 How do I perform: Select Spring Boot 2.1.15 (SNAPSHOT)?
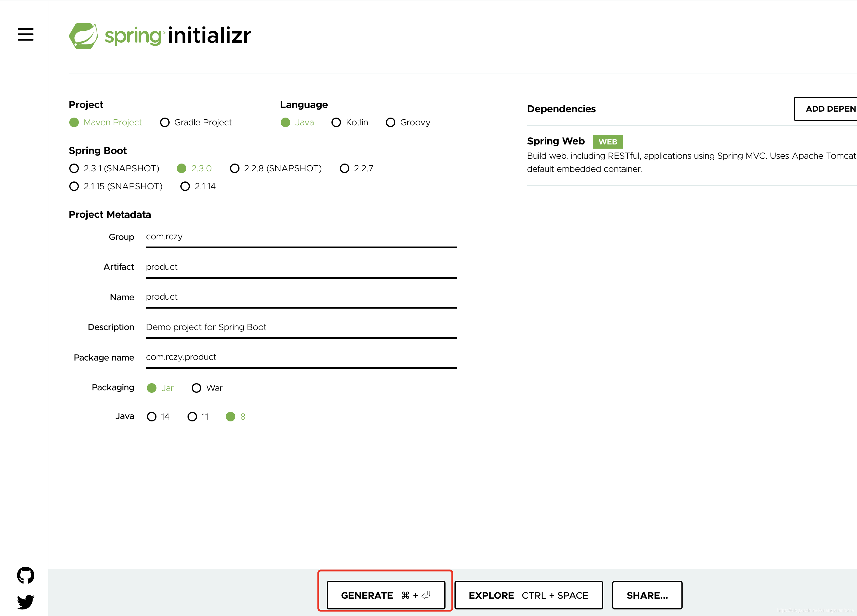tap(116, 186)
